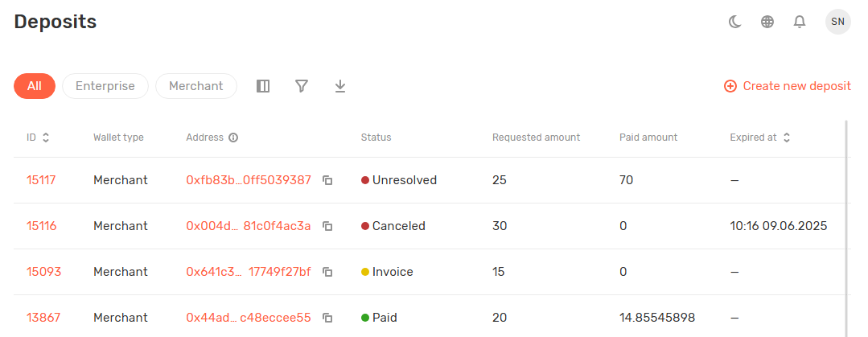868x337 pixels.
Task: Copy address of deposit 15093
Action: pyautogui.click(x=327, y=272)
